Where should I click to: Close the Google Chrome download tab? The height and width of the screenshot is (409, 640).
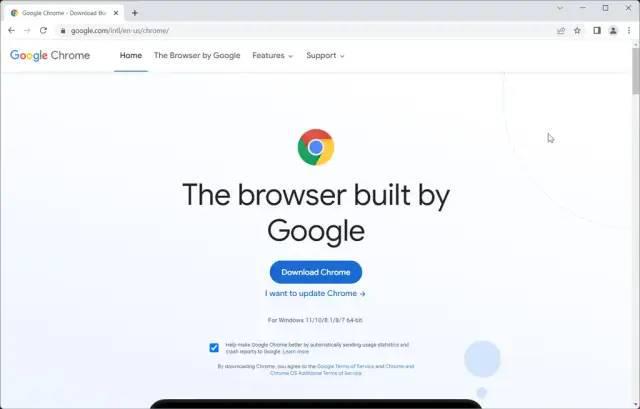[116, 13]
